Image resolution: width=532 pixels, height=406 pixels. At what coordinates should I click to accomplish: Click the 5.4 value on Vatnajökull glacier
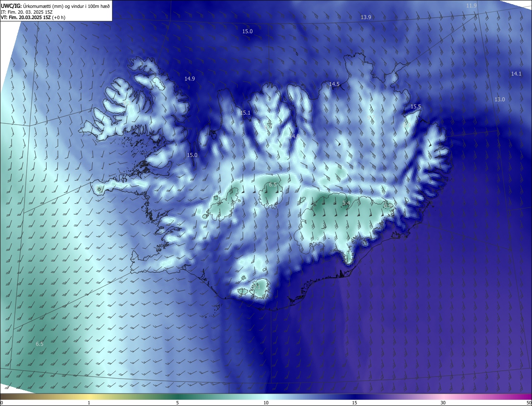click(346, 203)
